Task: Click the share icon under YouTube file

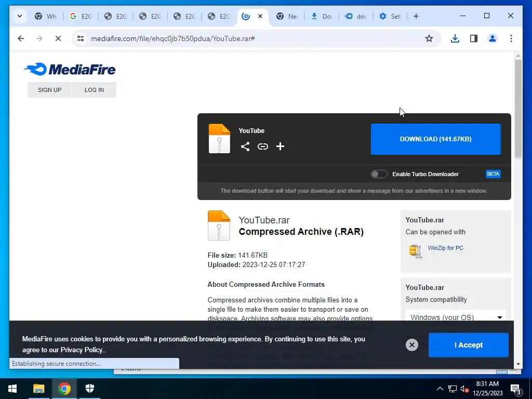Action: coord(245,147)
